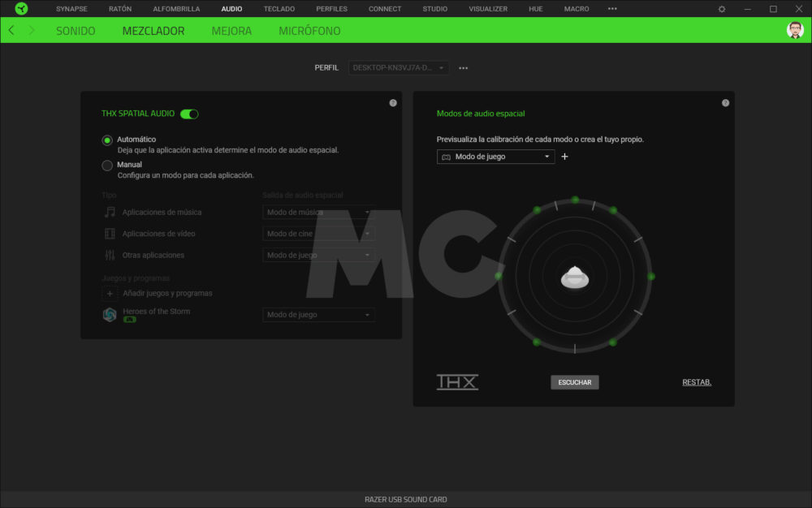Open settings via the gear icon

(x=722, y=9)
